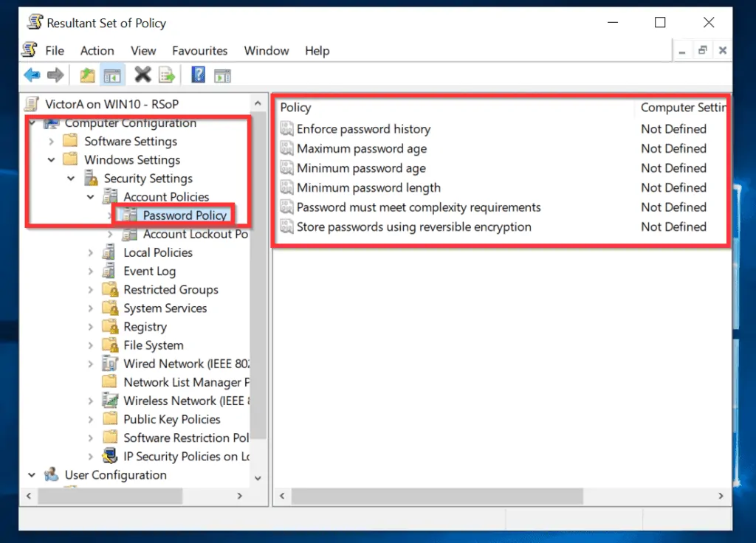Screen dimensions: 756x543
Task: Select Software Restriction Policies tree item
Action: coord(186,437)
